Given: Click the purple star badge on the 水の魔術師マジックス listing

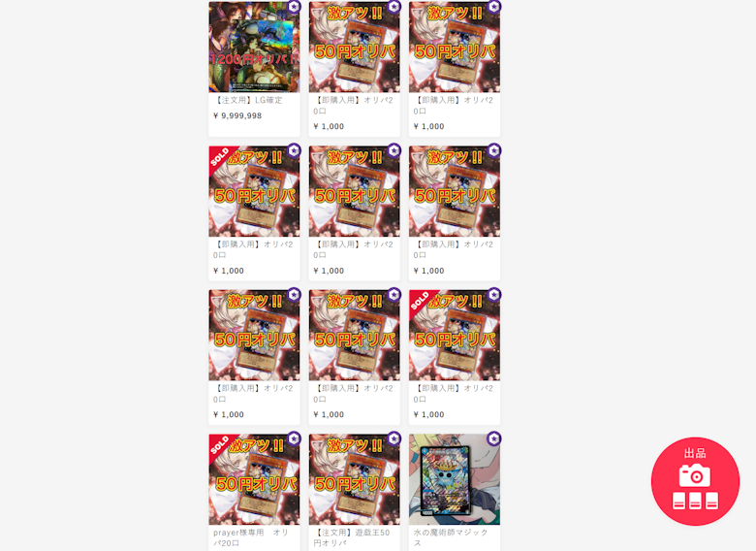Looking at the screenshot, I should point(493,438).
